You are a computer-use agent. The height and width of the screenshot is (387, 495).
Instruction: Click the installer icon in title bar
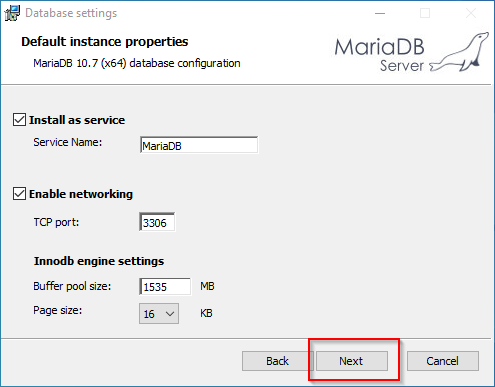coord(12,13)
